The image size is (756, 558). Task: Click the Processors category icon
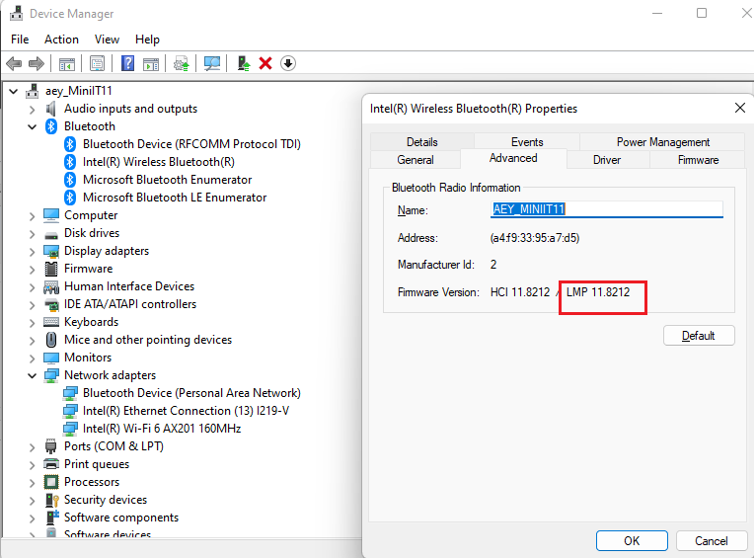(51, 482)
